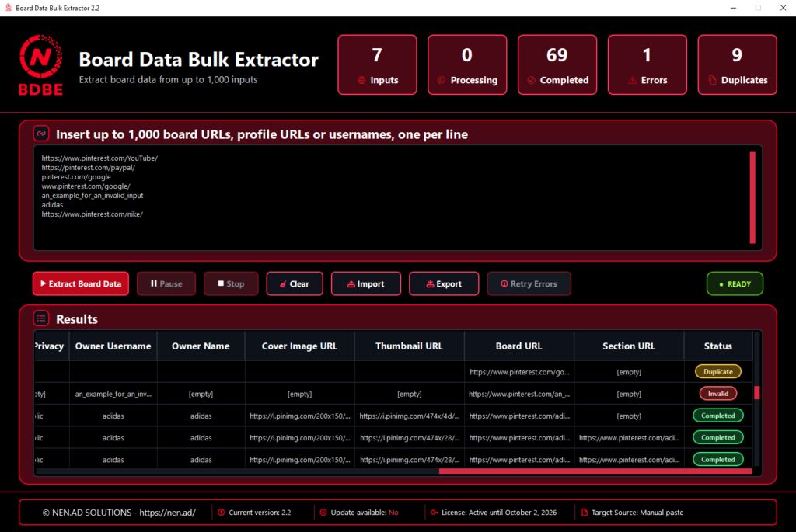Click the Pause button
The image size is (796, 532).
tap(166, 283)
